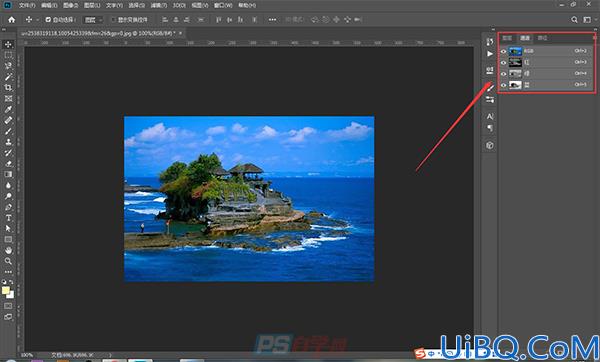The height and width of the screenshot is (362, 600).
Task: Toggle the Show Transform Controls checkbox
Action: pos(113,20)
